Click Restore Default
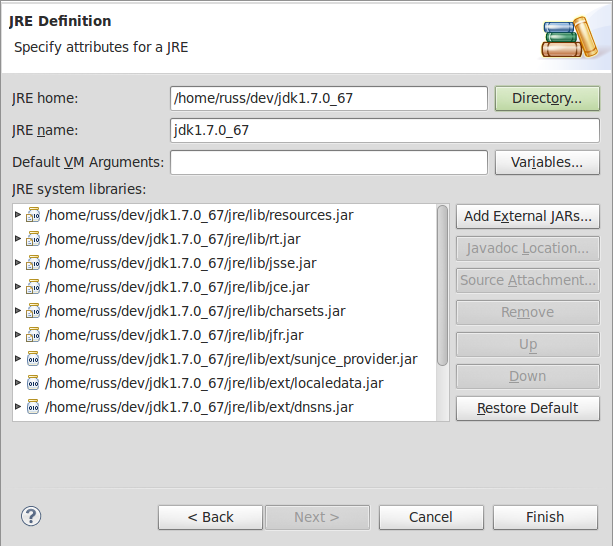The width and height of the screenshot is (613, 546). tap(528, 408)
